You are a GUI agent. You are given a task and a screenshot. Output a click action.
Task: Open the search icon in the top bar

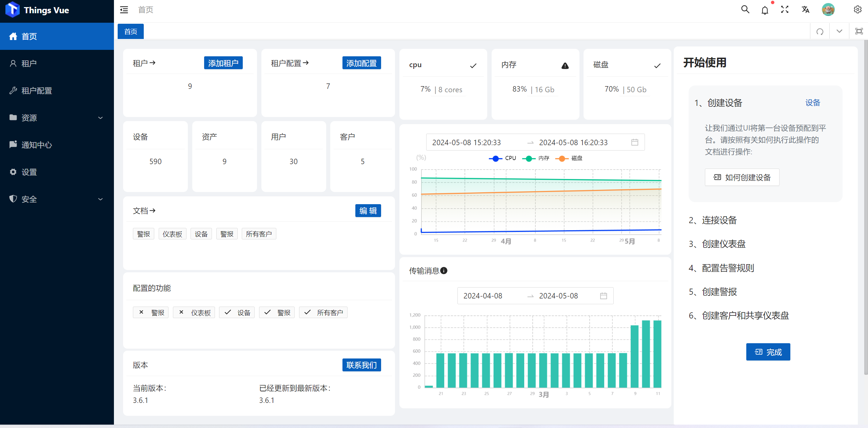point(745,9)
